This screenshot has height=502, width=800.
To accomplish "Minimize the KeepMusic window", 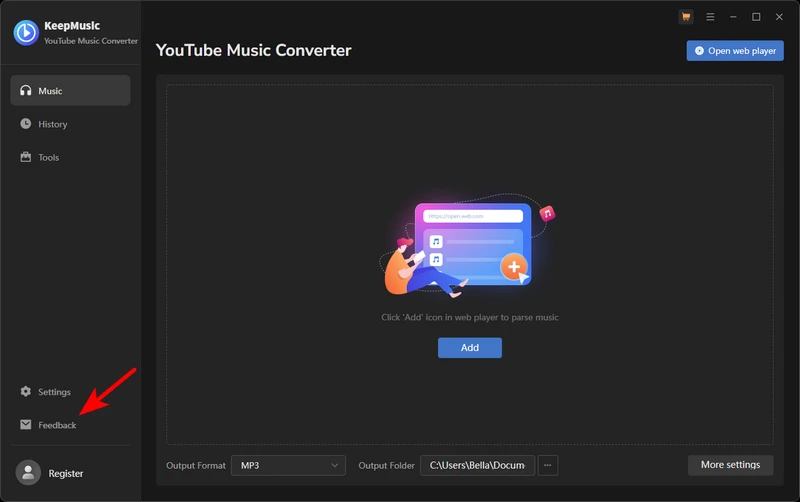I will tap(733, 17).
